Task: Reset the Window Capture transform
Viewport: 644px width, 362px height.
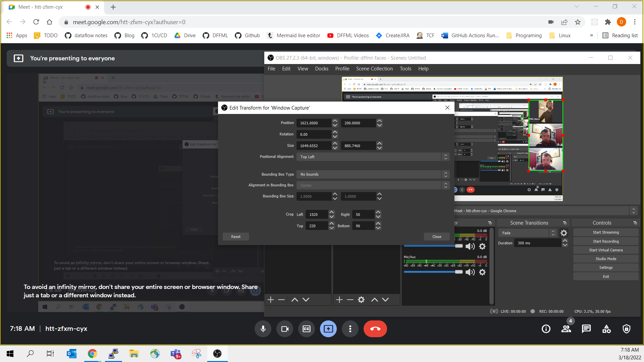Action: pos(235,237)
